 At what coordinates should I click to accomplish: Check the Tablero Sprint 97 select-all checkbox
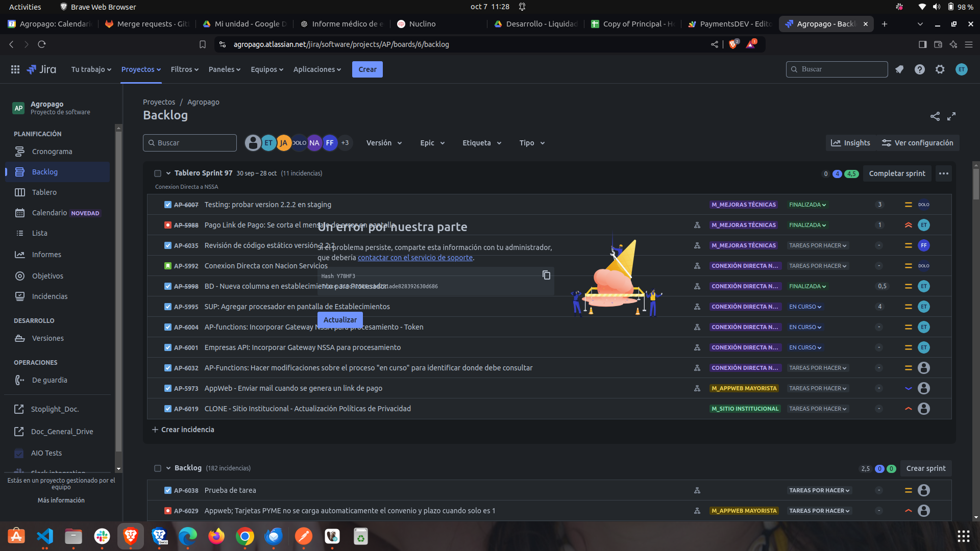(158, 173)
